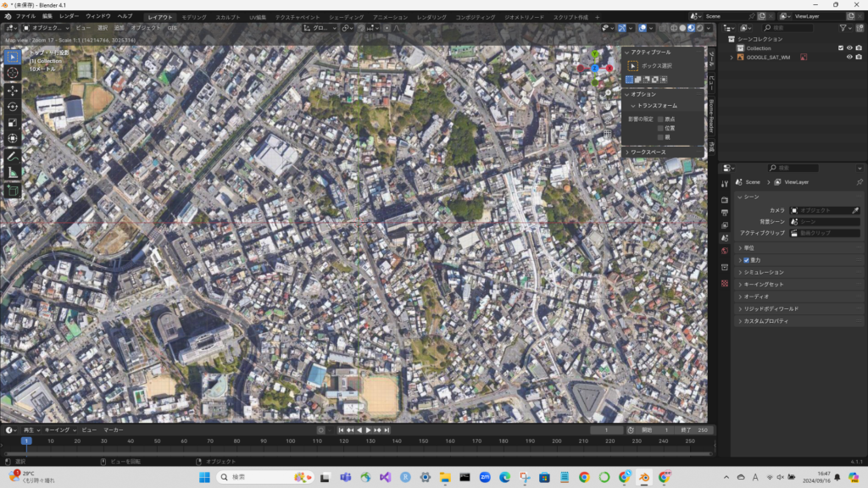
Task: Enable the 原点 affect-only checkbox
Action: (x=661, y=119)
